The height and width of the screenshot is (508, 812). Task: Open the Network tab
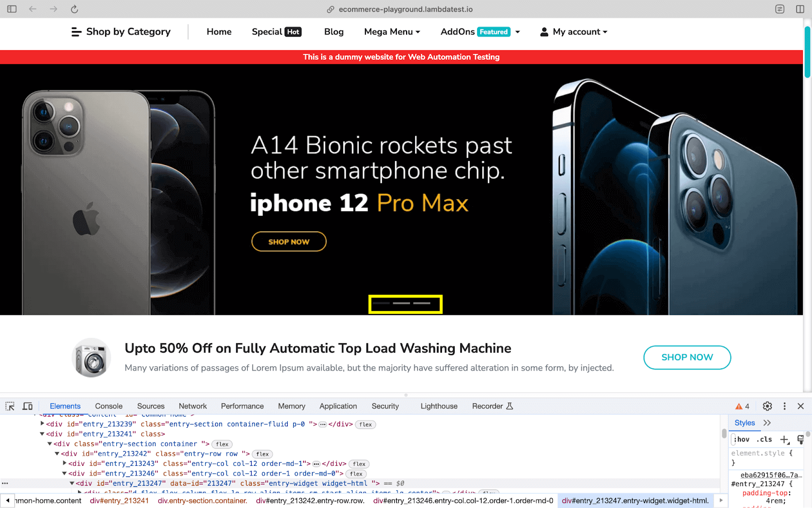192,406
